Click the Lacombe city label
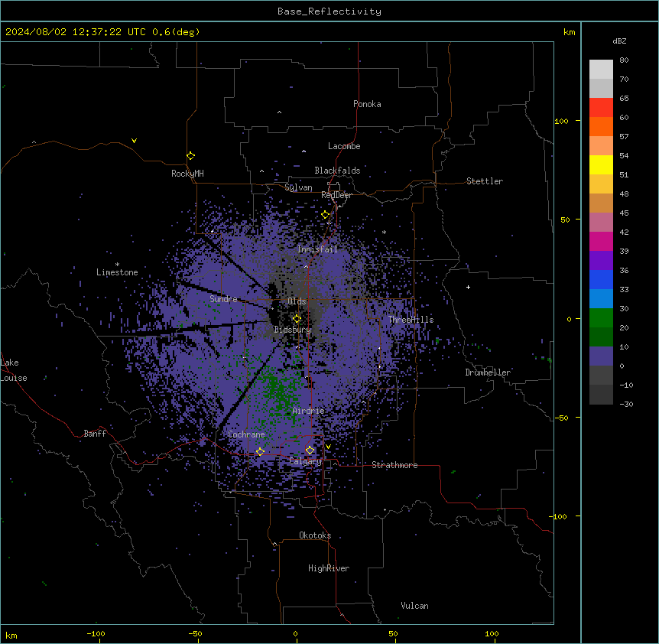659x644 pixels. click(x=344, y=146)
